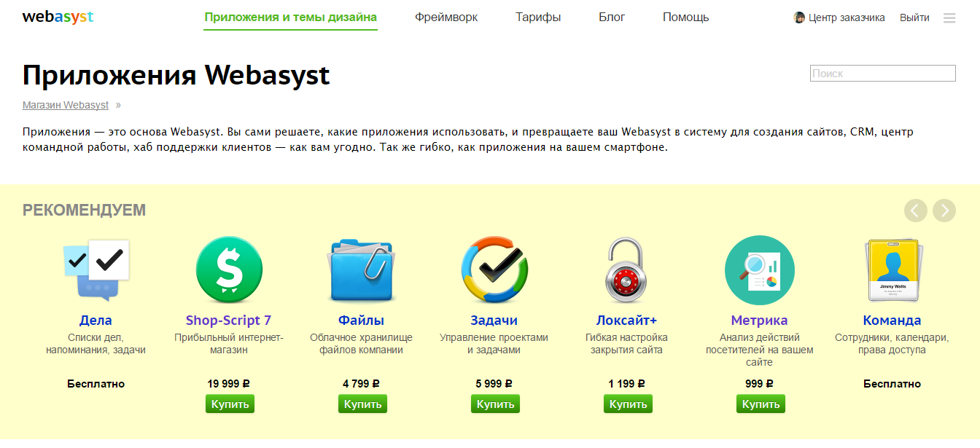Click description Гибкая настройка закрытия сайта
This screenshot has width=980, height=448.
coord(626,344)
